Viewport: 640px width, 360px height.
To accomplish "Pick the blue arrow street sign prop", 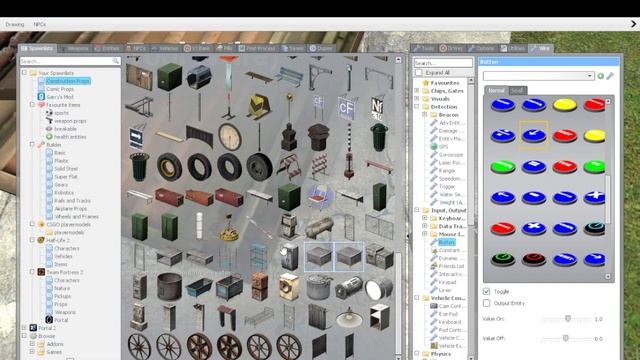I will [137, 138].
